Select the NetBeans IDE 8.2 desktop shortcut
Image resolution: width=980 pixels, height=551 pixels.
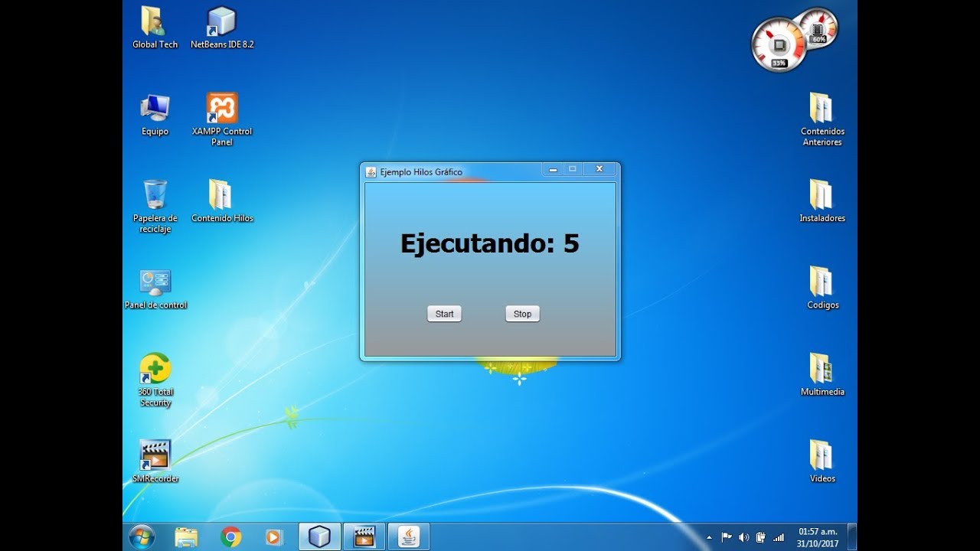(x=222, y=28)
